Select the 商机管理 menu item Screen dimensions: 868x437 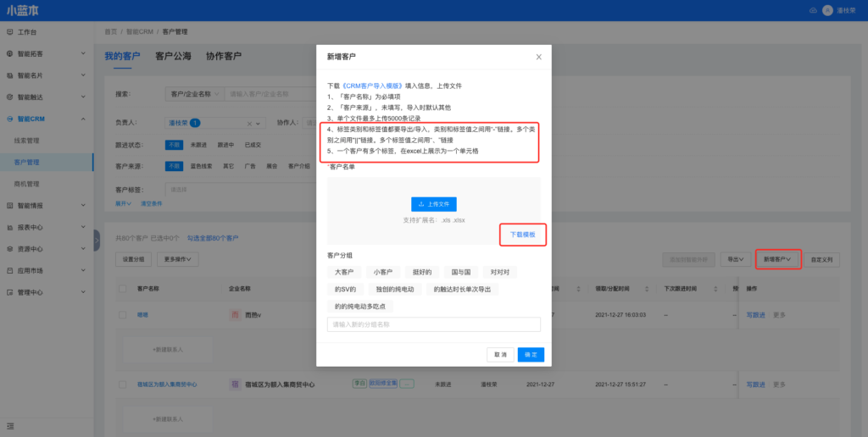(x=27, y=184)
